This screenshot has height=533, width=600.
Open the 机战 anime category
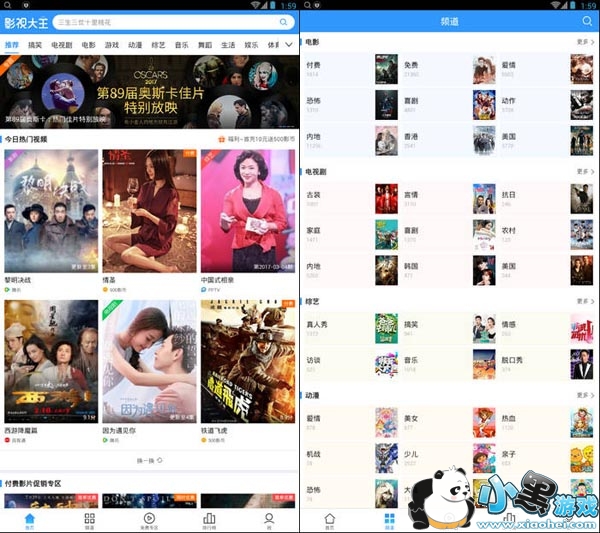352,458
